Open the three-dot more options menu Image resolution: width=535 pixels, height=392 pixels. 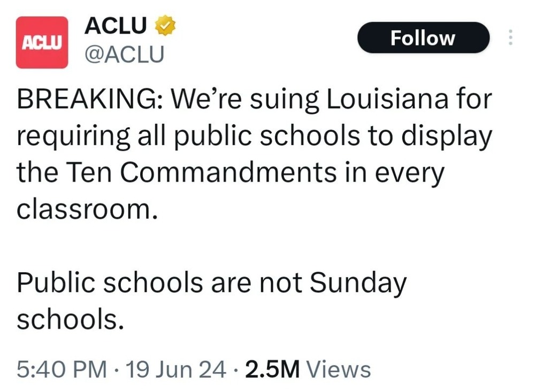(510, 37)
